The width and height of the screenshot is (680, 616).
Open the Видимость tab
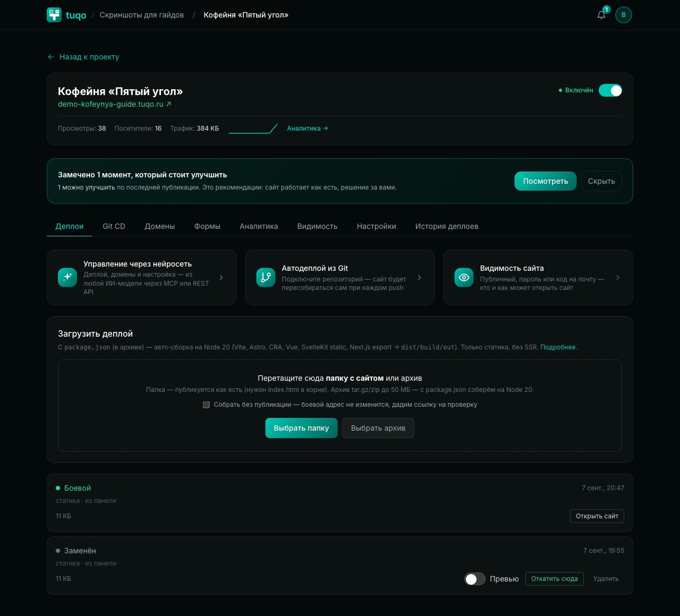(317, 226)
